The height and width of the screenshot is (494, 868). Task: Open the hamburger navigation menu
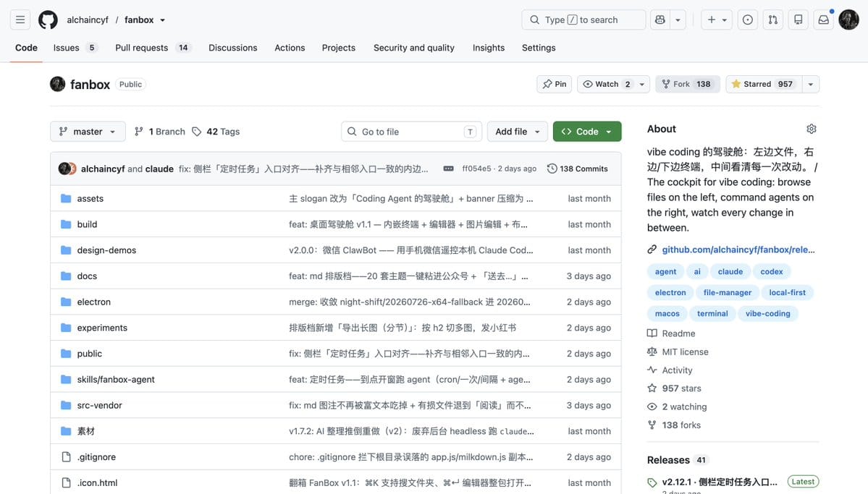pos(20,20)
